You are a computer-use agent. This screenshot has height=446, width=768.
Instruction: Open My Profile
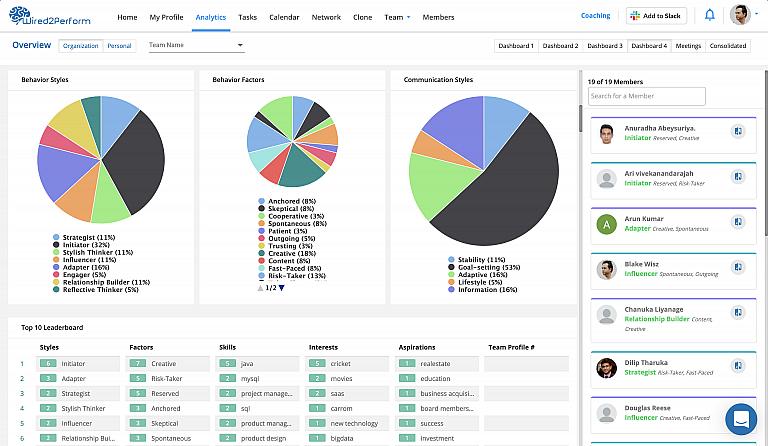tap(167, 17)
